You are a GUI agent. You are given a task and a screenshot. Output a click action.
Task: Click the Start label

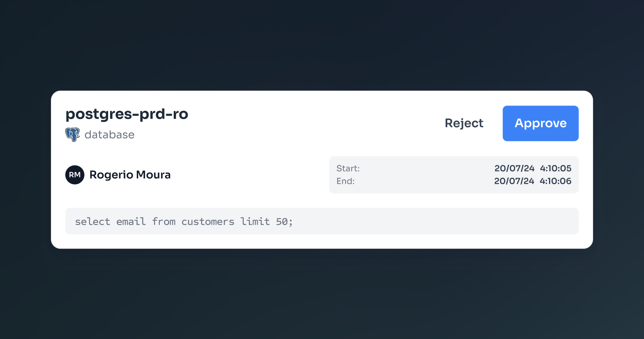coord(348,168)
